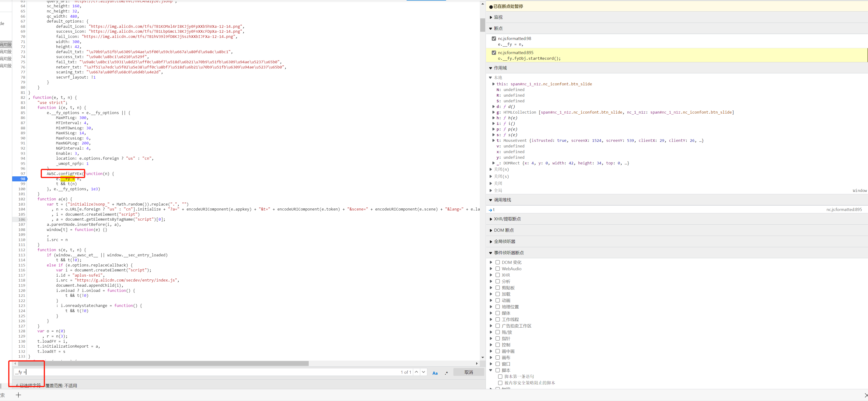Select call stack frame t
The width and height of the screenshot is (868, 401).
click(494, 210)
